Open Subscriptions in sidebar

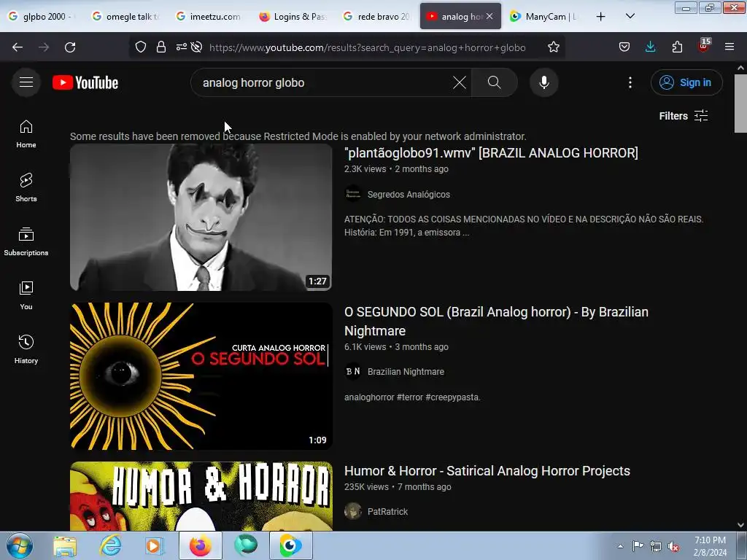[26, 241]
